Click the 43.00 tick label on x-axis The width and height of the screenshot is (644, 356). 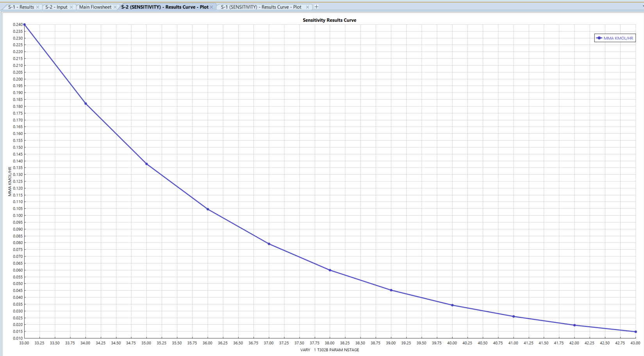pos(635,343)
